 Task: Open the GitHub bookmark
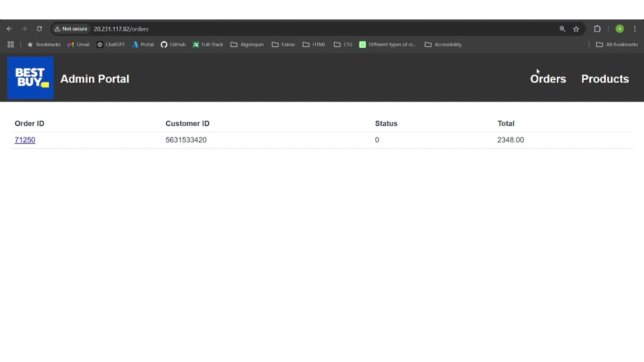[173, 45]
